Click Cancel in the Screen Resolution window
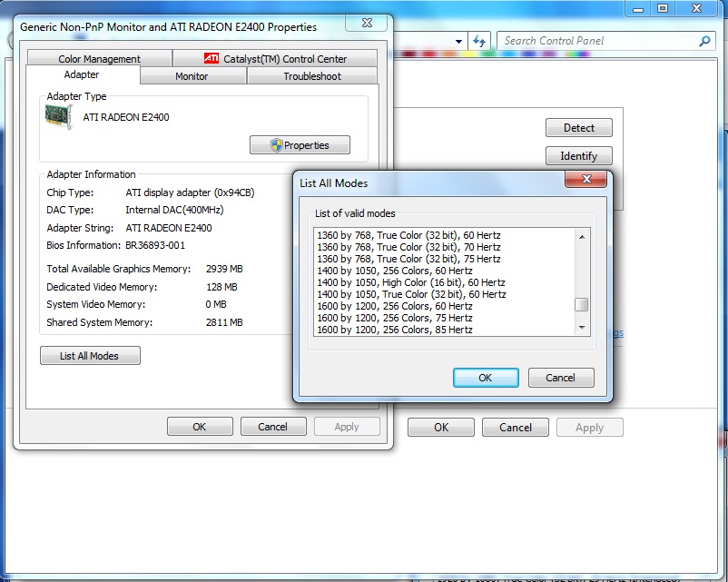 pos(516,428)
